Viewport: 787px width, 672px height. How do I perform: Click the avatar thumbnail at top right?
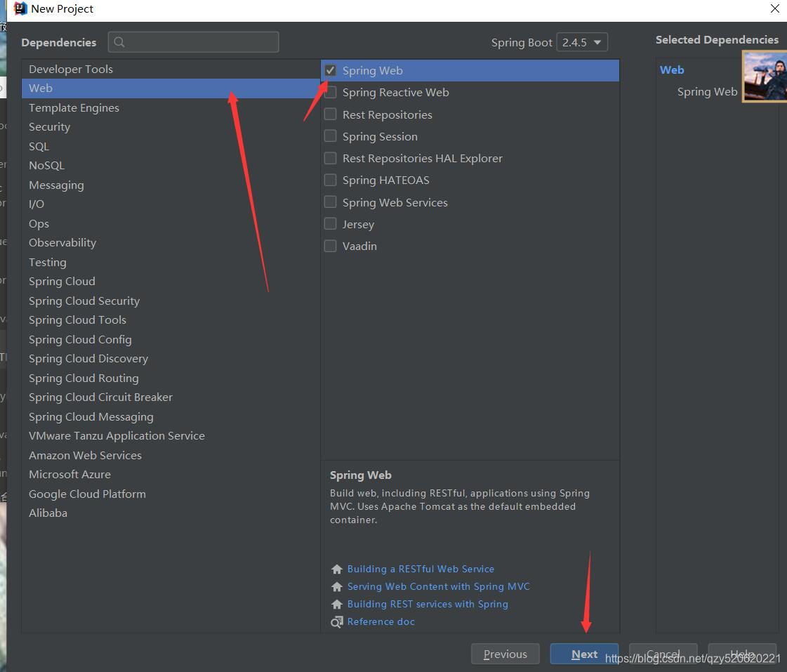point(765,77)
